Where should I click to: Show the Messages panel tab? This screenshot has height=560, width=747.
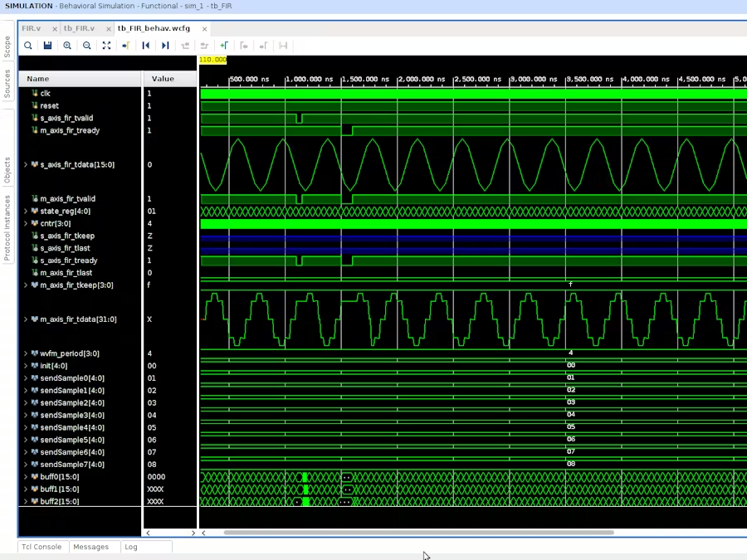tap(90, 547)
